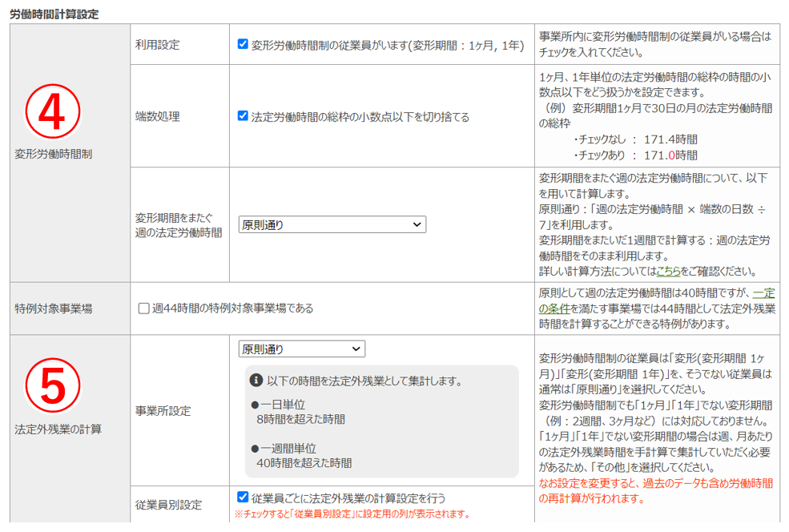The height and width of the screenshot is (532, 789).
Task: Click the 変形労働時間制 section label
Action: pos(53,154)
